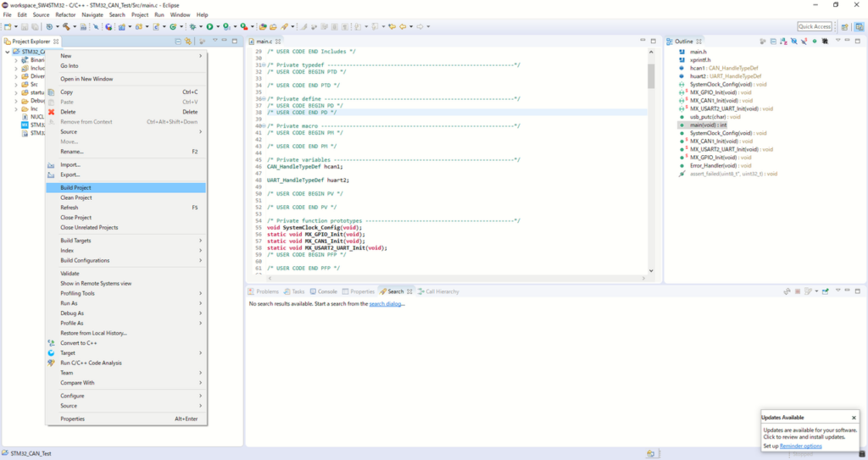Collapse the Private typedef fold marker at line 31
868x460 pixels.
pyautogui.click(x=264, y=65)
